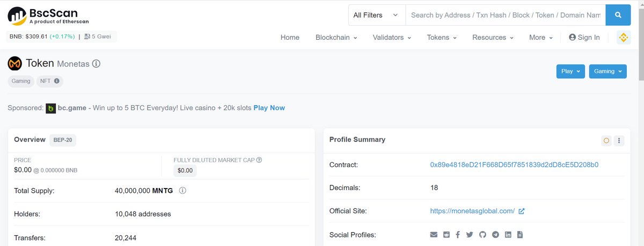The height and width of the screenshot is (246, 644).
Task: Visit https://monetasglobal.com/ official site
Action: click(472, 211)
